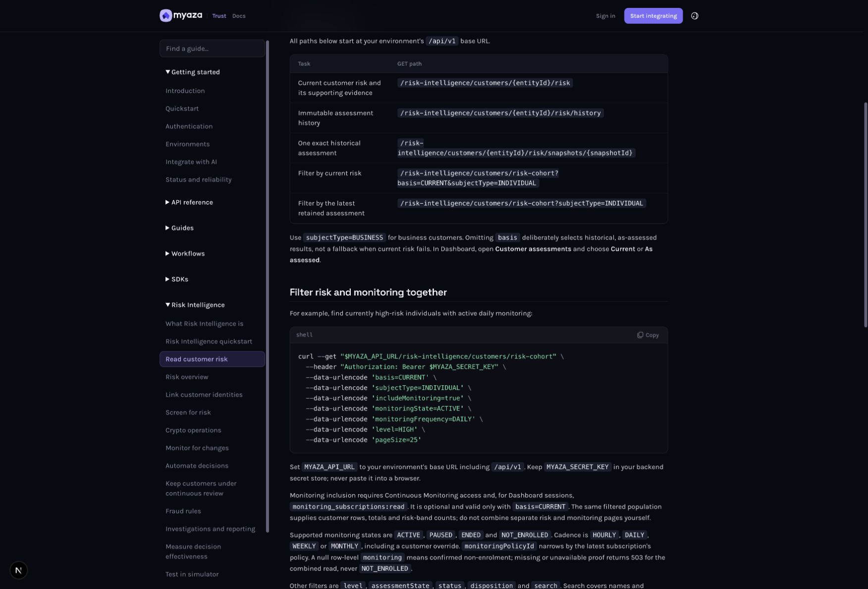The width and height of the screenshot is (868, 589).
Task: Select Read customer risk sidebar item
Action: [x=212, y=359]
